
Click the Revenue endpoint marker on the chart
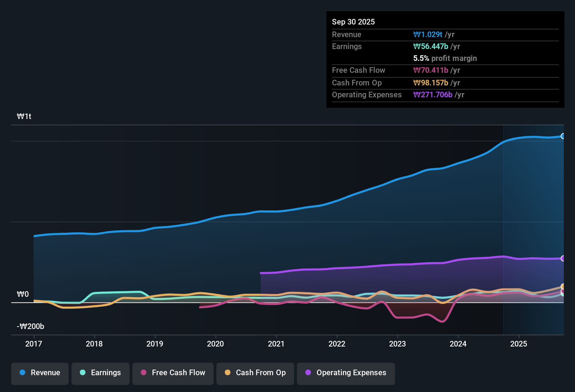563,136
